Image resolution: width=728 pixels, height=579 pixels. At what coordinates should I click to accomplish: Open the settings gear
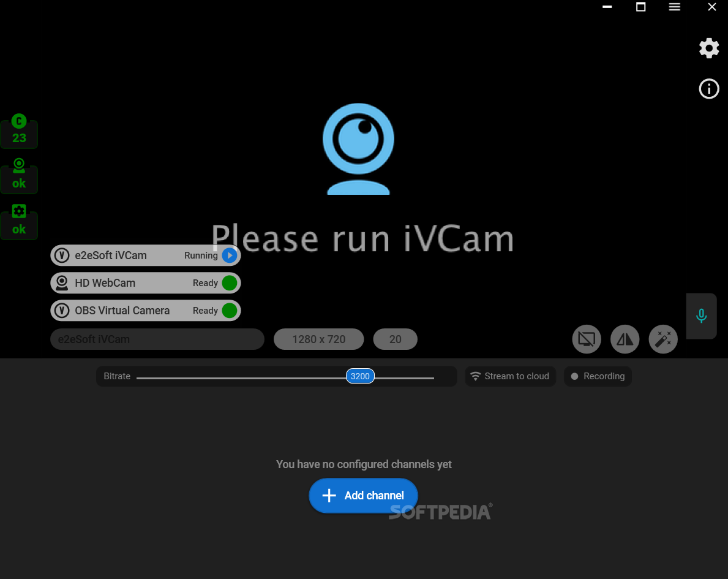coord(709,48)
